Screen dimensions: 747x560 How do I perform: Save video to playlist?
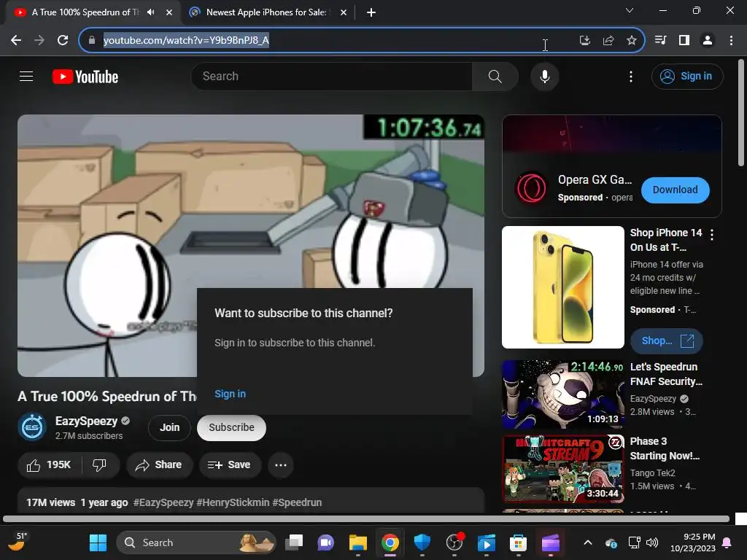tap(230, 464)
